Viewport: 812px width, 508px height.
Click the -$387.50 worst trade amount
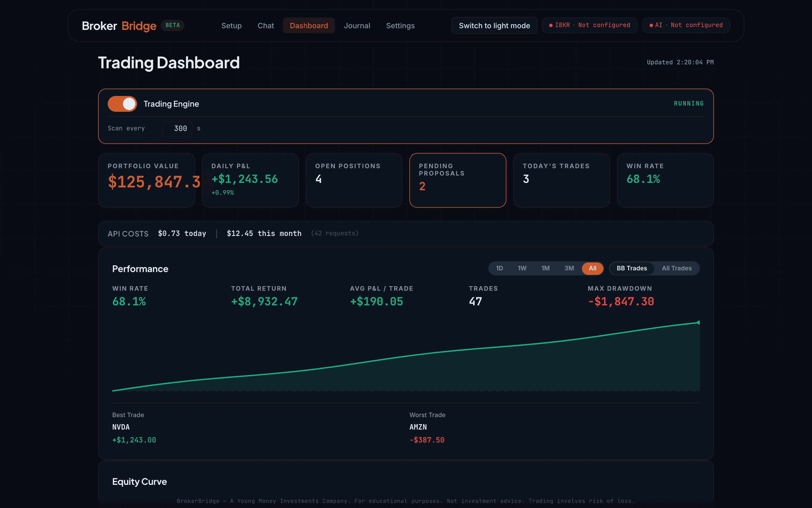click(x=427, y=440)
